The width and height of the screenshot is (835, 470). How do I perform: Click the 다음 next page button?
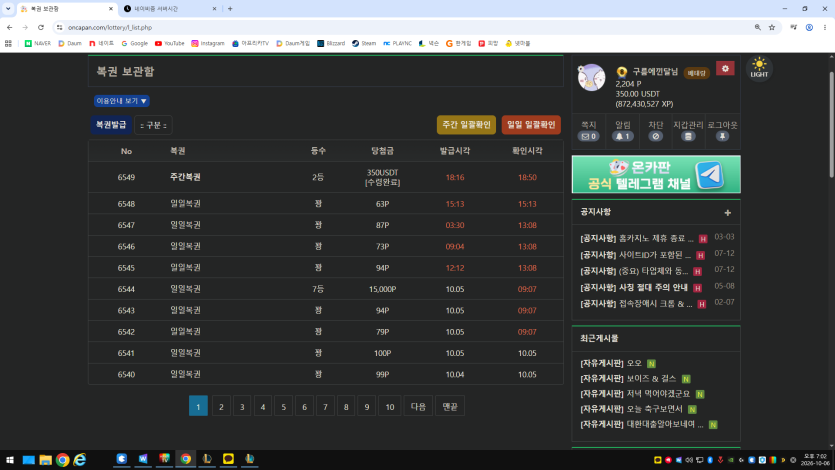pyautogui.click(x=418, y=406)
